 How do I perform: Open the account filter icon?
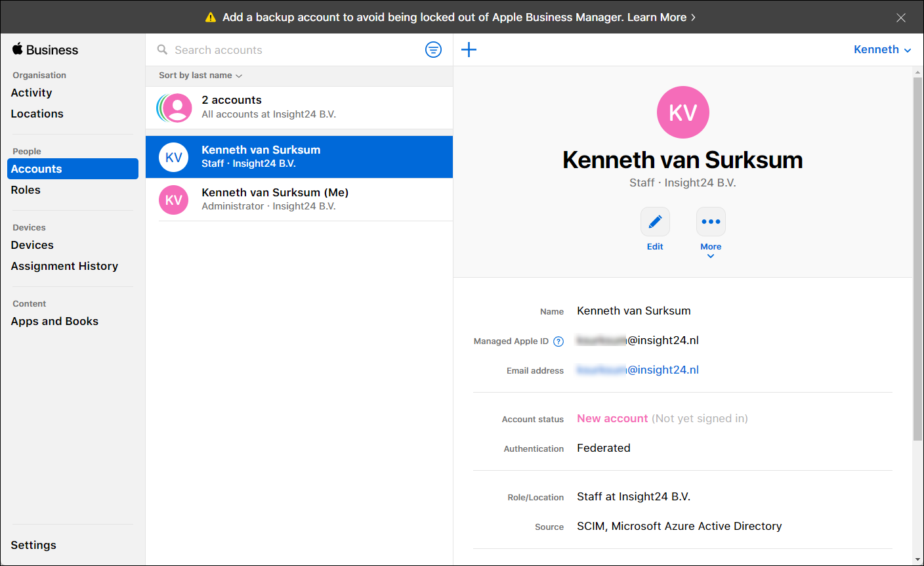433,49
